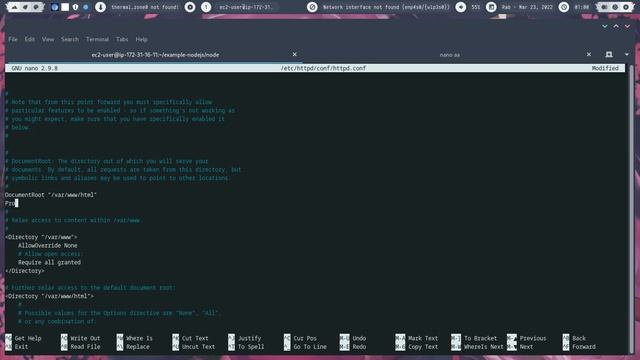Click the Network interface not found message
The image size is (640, 360).
pos(386,7)
